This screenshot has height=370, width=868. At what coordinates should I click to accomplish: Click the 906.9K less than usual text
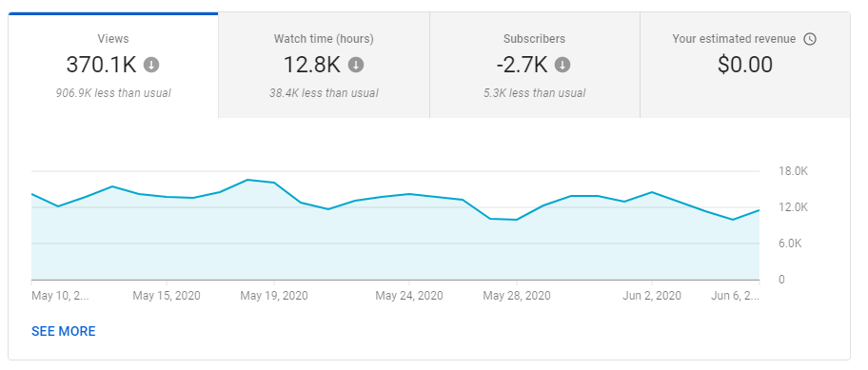pyautogui.click(x=113, y=93)
